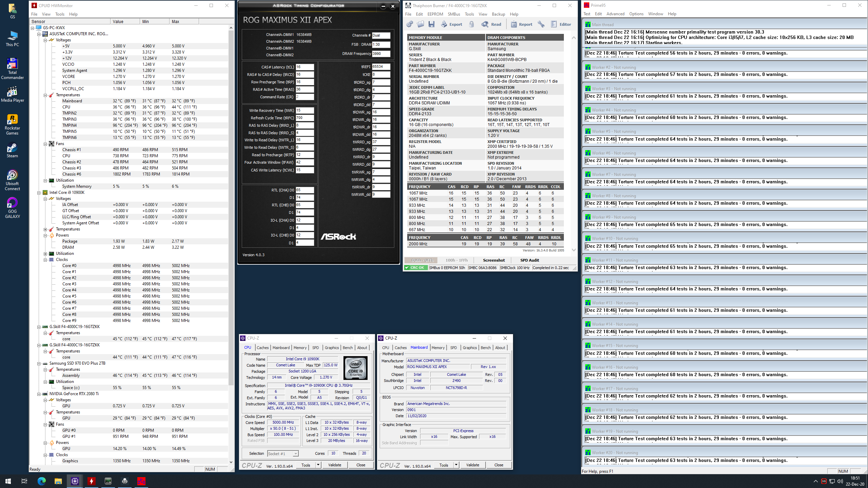Expand Temperatures under Intel Core i9
868x488 pixels.
pos(45,229)
